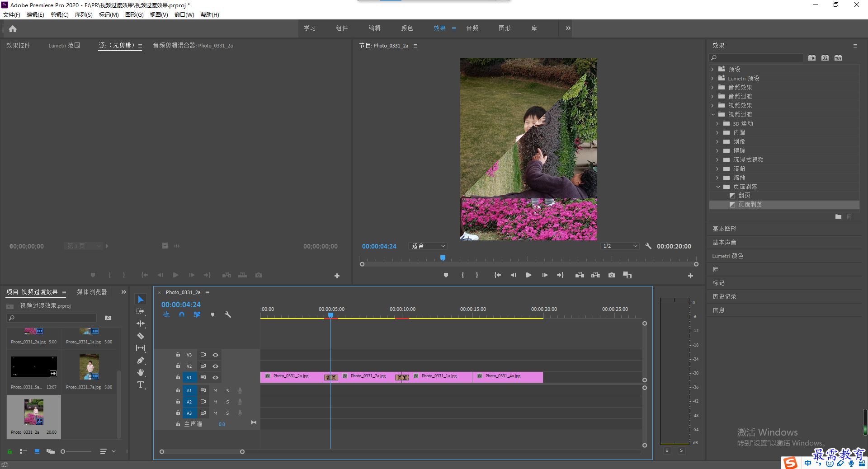This screenshot has width=868, height=469.
Task: Select the Track Select Forward tool
Action: pyautogui.click(x=141, y=311)
